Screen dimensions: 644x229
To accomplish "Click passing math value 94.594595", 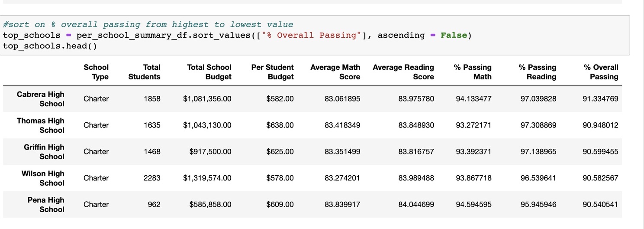I will pos(474,205).
